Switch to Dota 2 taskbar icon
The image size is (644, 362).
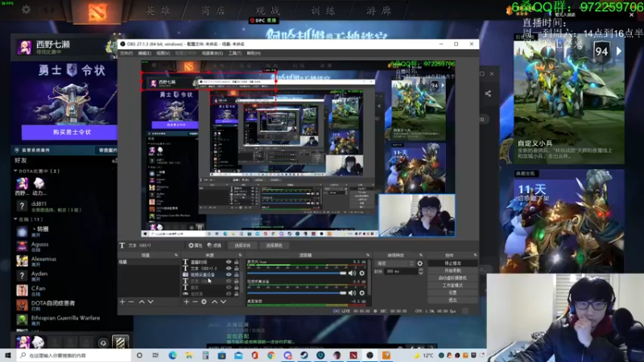point(353,356)
